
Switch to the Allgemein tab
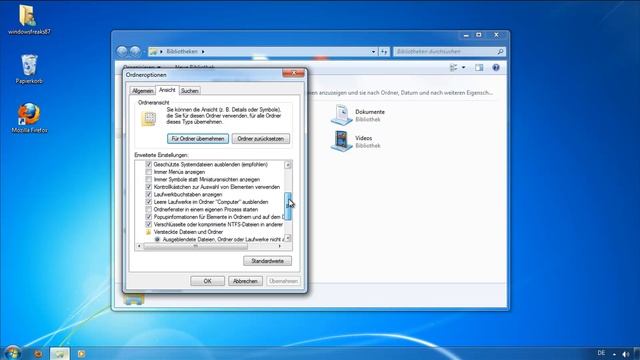point(142,91)
